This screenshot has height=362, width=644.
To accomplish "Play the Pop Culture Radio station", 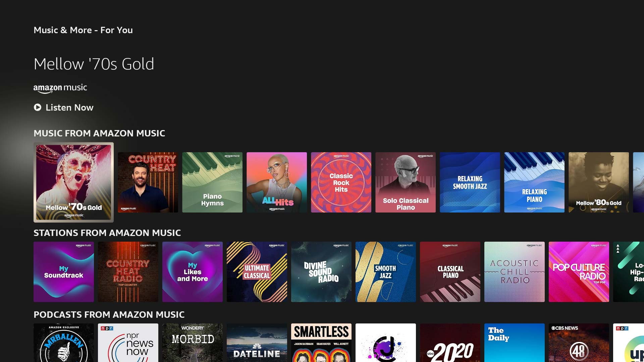I will pos(579,272).
